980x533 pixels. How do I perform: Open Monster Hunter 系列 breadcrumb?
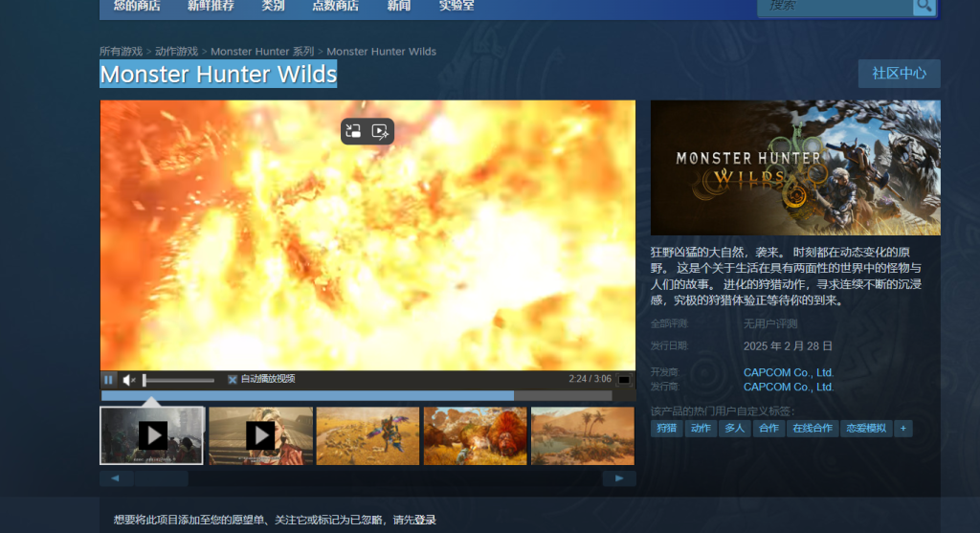click(262, 52)
